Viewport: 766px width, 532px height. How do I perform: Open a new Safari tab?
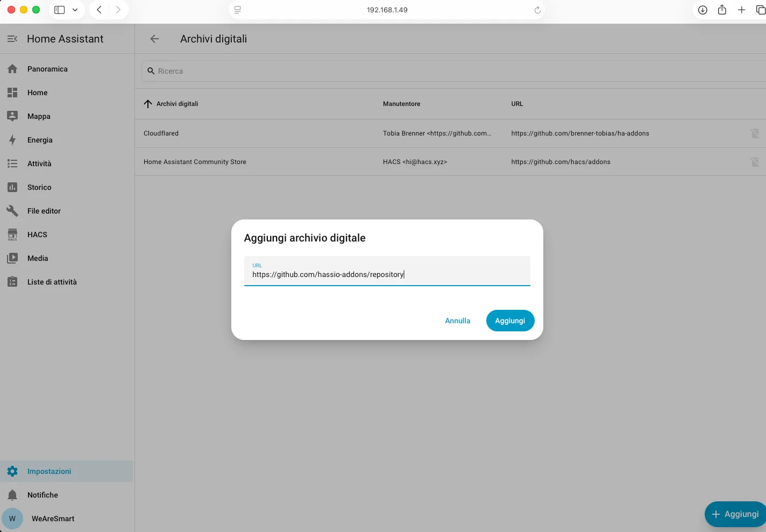point(741,10)
